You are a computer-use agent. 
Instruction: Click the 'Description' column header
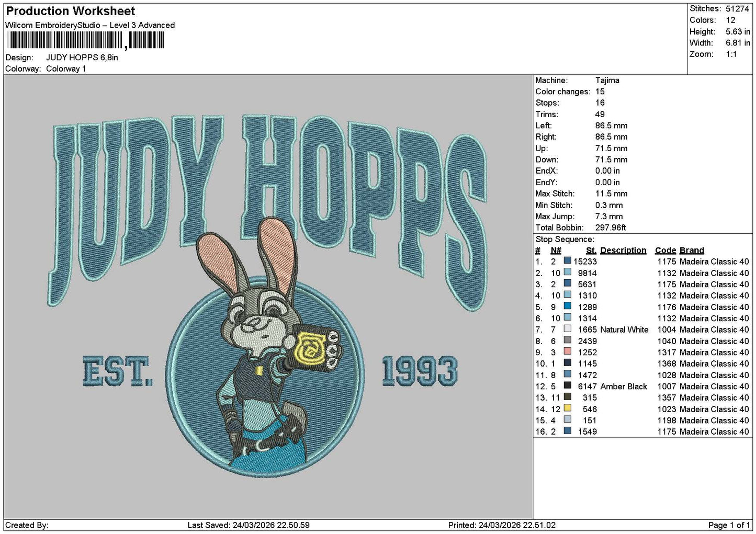pos(623,251)
